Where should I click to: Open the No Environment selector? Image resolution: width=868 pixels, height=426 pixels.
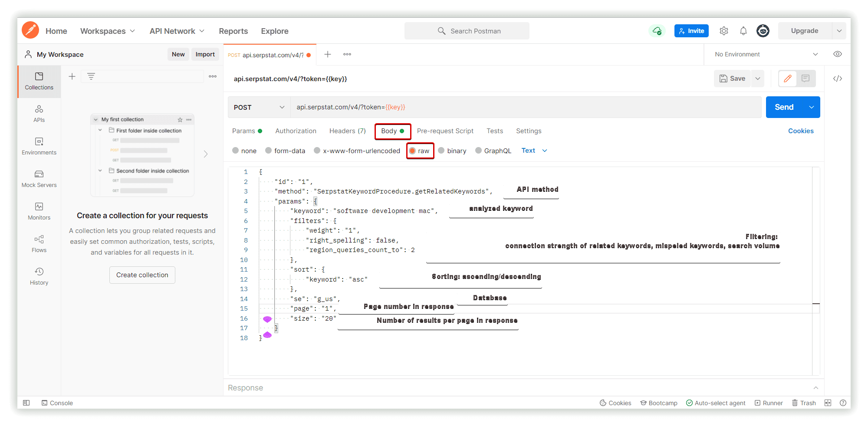(766, 54)
